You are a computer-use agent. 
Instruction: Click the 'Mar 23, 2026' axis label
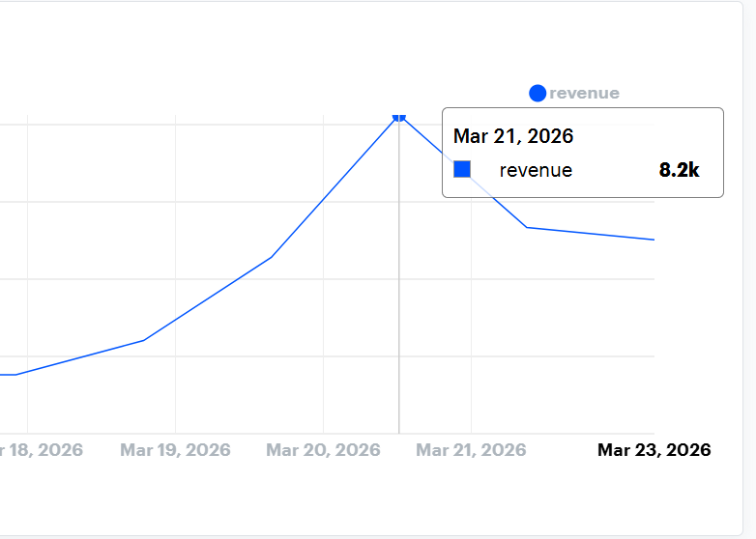click(654, 450)
